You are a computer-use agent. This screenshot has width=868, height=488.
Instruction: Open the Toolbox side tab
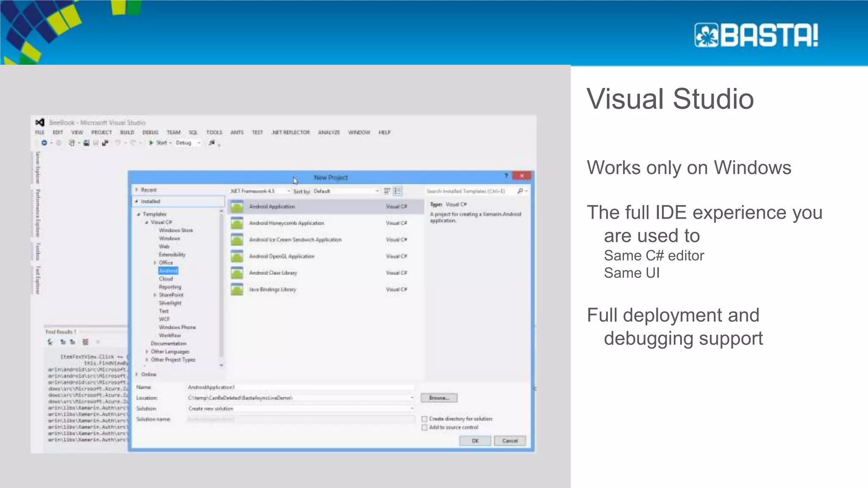(38, 252)
